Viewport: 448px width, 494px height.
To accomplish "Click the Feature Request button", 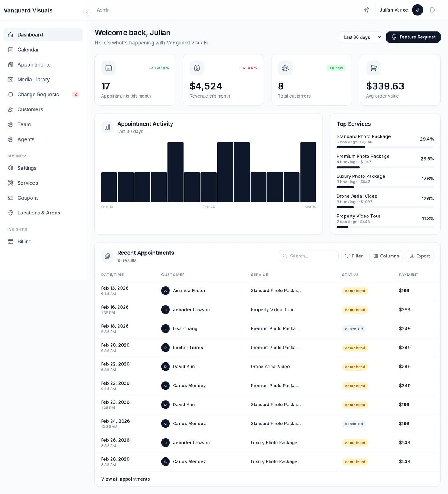I will 413,37.
